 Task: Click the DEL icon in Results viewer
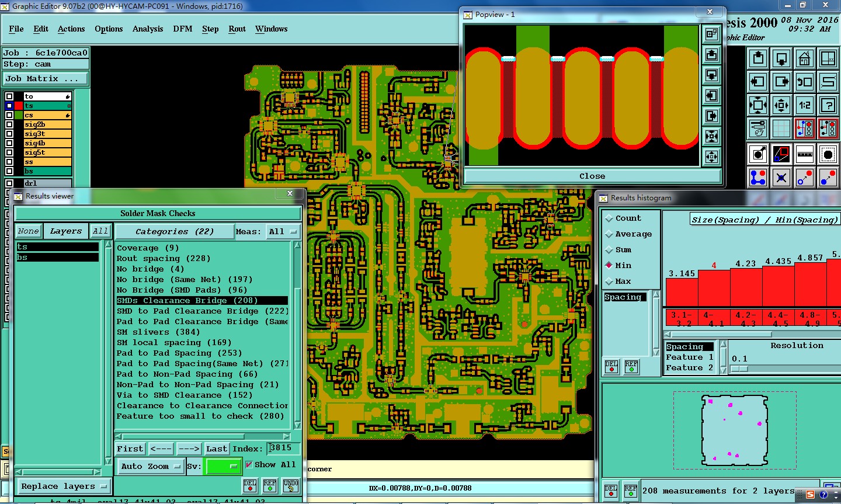tap(250, 486)
